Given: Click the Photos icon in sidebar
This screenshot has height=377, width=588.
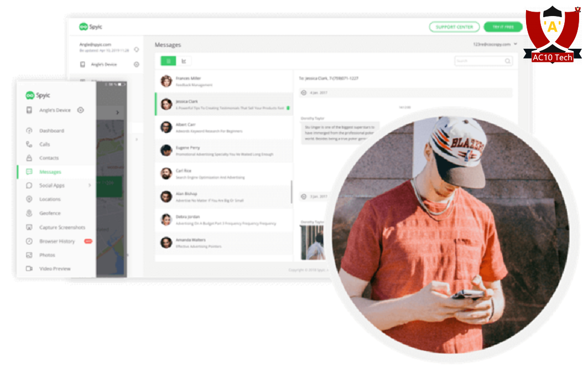Looking at the screenshot, I should [29, 255].
